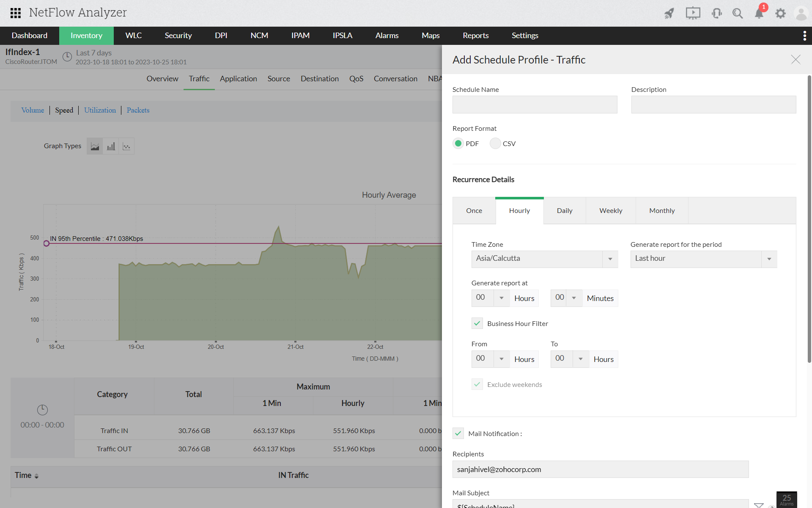This screenshot has width=812, height=508.
Task: Toggle the Business Hour Filter checkbox
Action: pos(477,323)
